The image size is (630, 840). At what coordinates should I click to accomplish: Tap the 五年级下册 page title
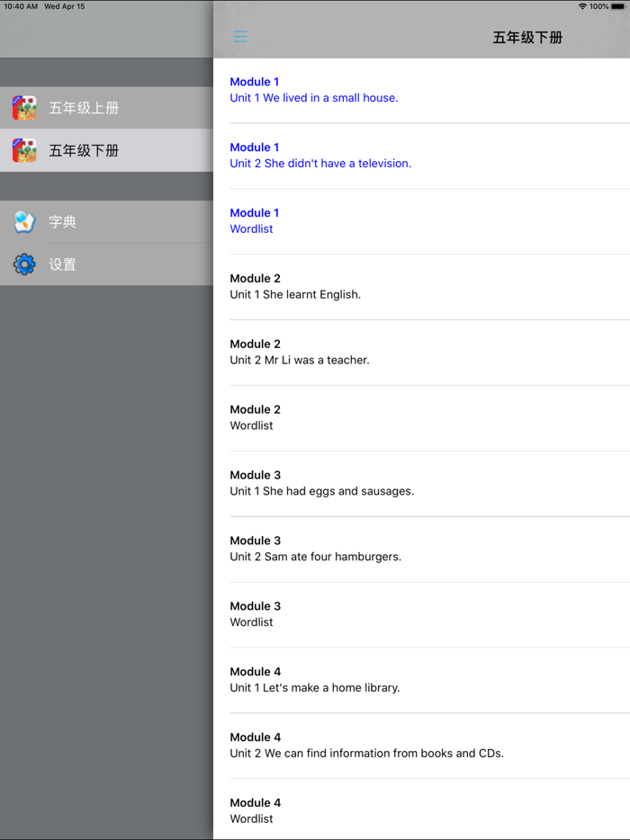coord(527,38)
